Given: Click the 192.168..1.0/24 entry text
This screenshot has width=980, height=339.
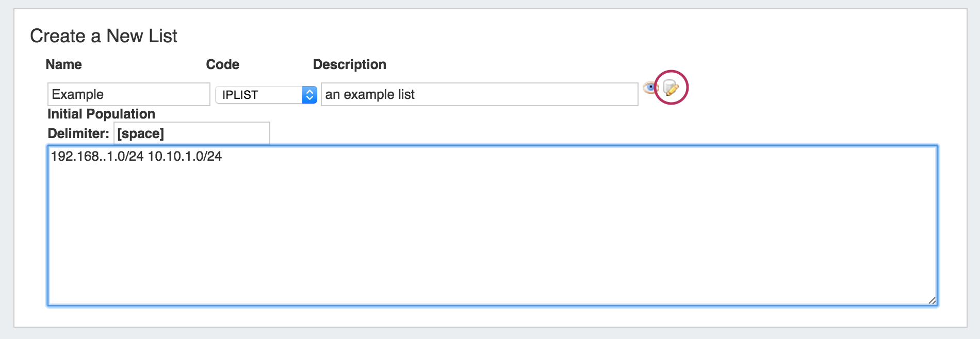Looking at the screenshot, I should pyautogui.click(x=97, y=157).
